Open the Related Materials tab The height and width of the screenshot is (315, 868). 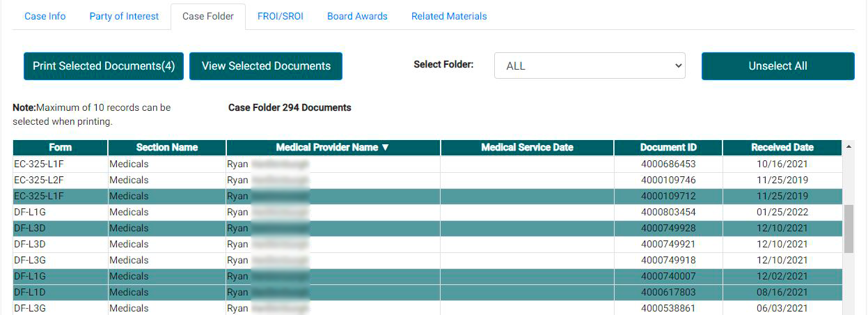point(449,16)
